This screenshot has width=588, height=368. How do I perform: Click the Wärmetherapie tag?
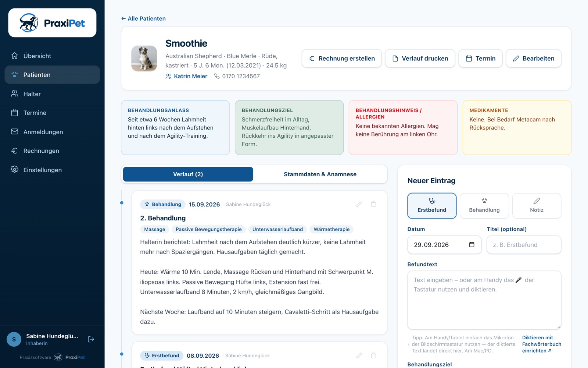tap(331, 229)
